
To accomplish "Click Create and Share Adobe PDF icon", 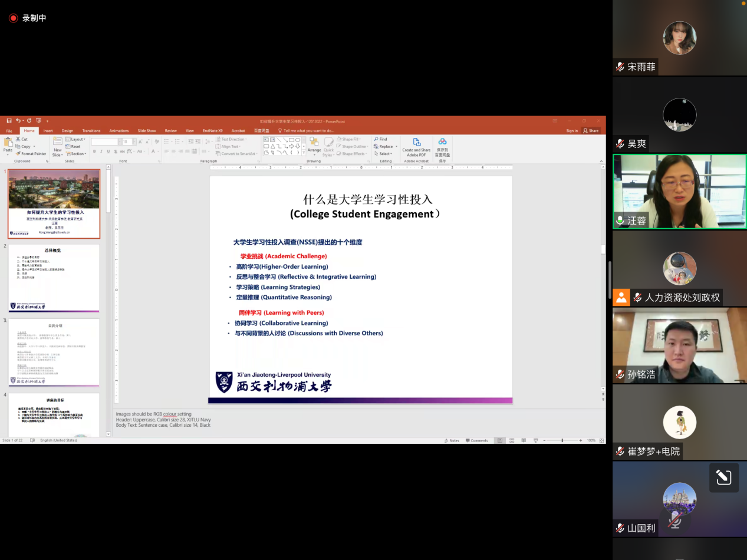I will pos(416,143).
